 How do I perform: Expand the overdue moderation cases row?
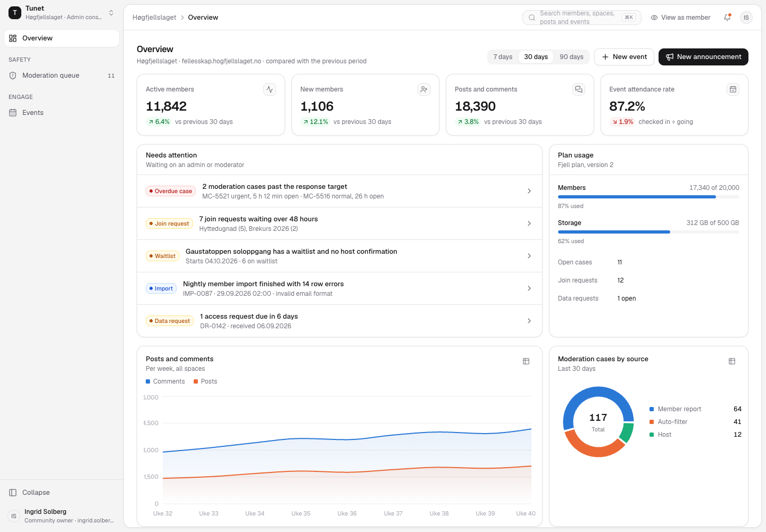click(x=339, y=191)
